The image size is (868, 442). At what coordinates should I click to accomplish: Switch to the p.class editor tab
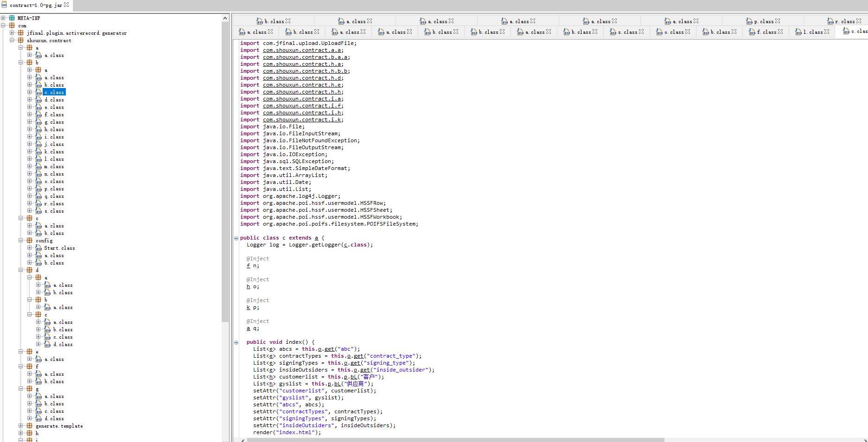click(x=763, y=21)
